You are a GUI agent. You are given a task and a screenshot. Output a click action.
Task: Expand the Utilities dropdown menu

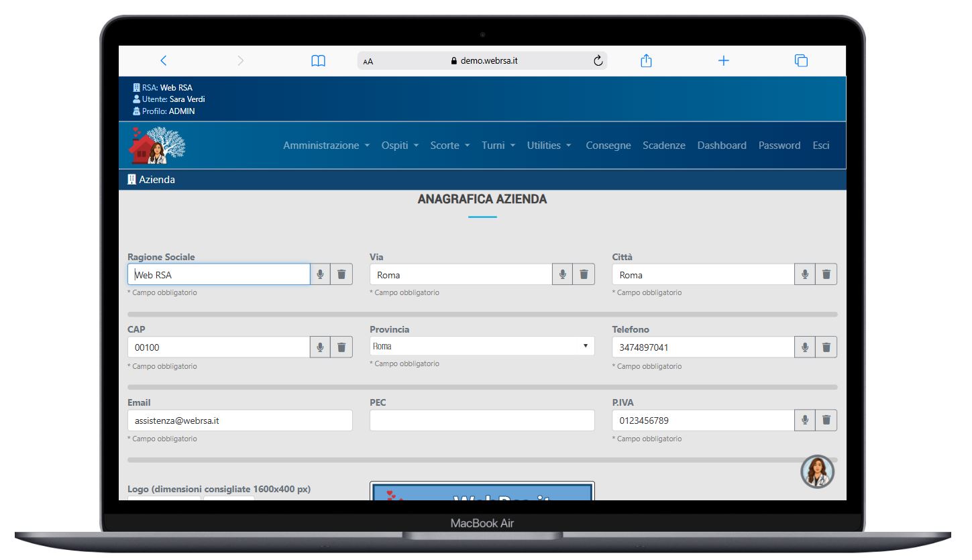point(549,146)
